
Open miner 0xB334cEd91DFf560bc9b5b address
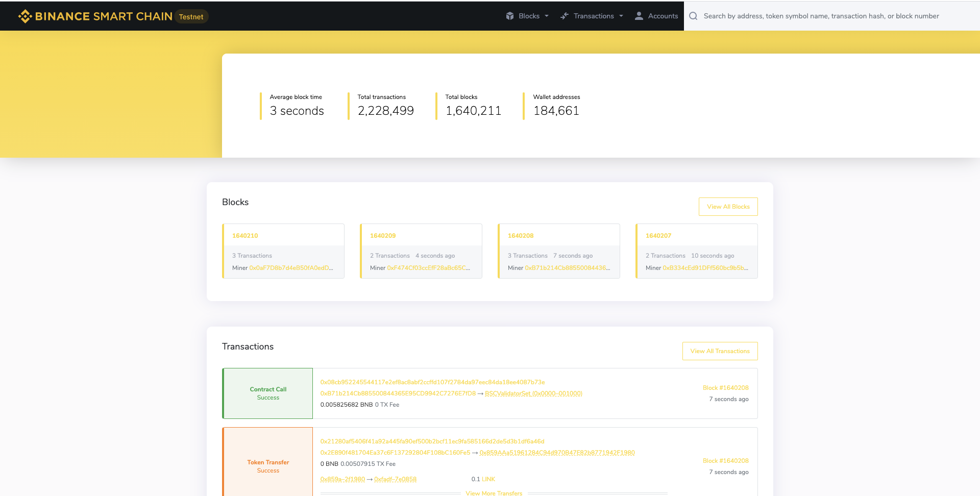705,268
